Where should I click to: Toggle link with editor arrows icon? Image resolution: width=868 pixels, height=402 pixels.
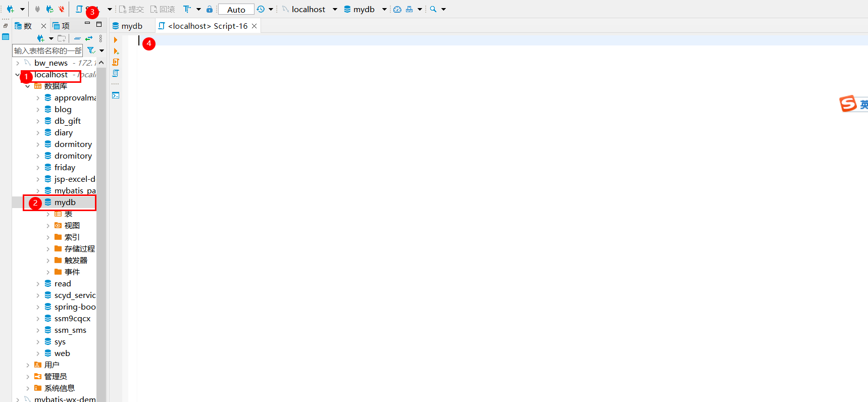click(x=89, y=38)
